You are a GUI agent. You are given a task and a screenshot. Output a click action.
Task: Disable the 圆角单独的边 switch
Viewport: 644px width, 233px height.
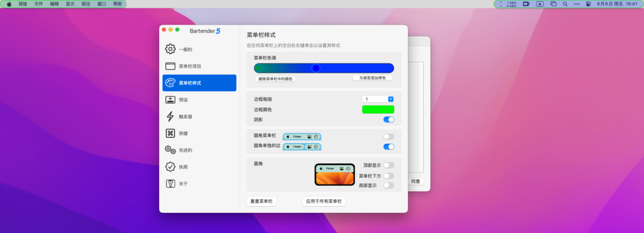click(389, 146)
